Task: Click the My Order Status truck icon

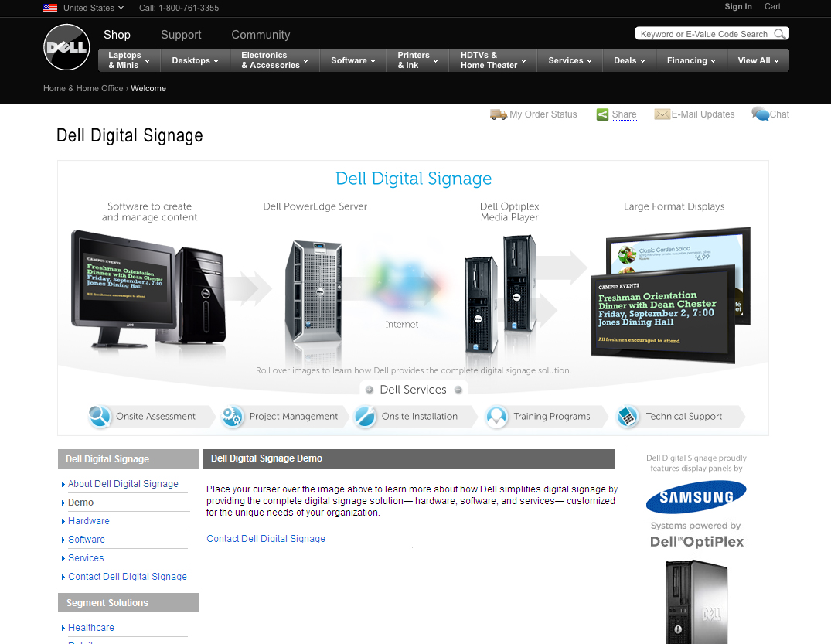Action: tap(498, 114)
